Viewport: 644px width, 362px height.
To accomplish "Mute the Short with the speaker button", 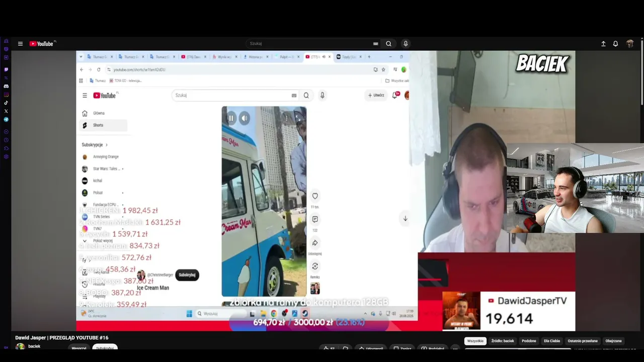I will (244, 118).
